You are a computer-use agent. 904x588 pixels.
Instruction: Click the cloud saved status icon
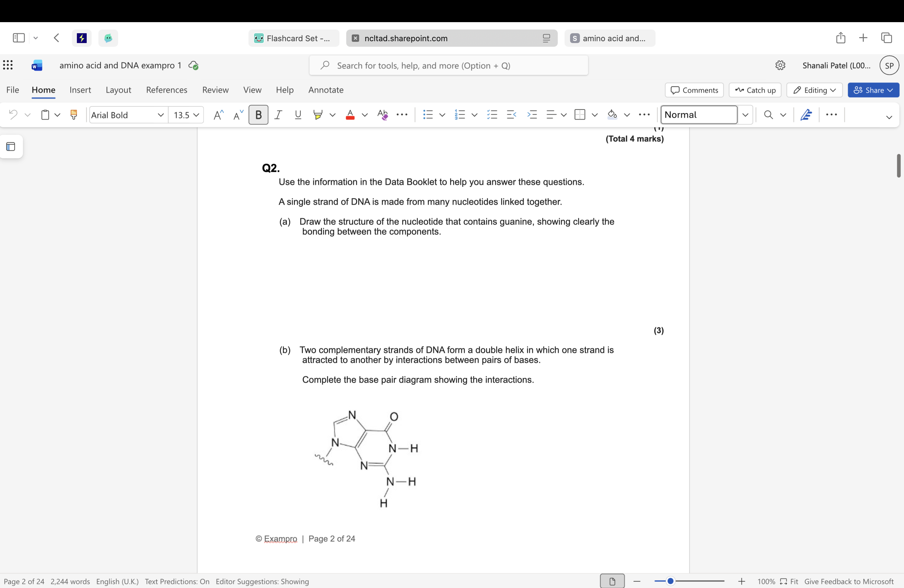click(x=193, y=66)
